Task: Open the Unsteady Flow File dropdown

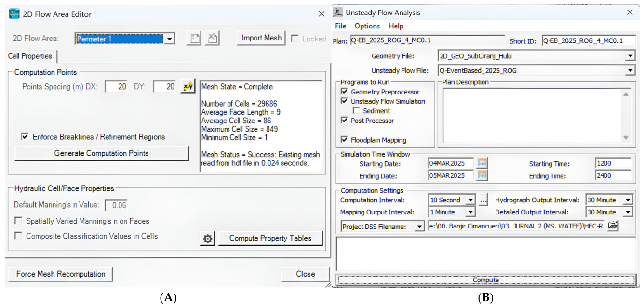Action: [631, 71]
